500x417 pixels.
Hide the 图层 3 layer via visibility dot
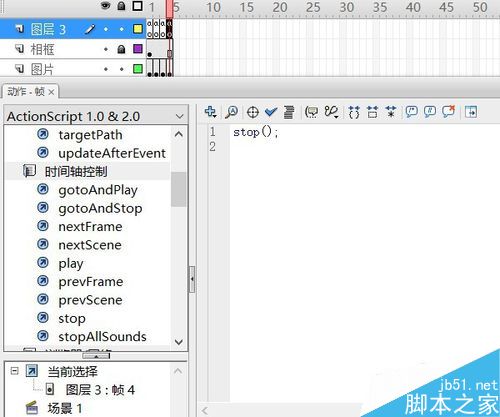[x=106, y=29]
